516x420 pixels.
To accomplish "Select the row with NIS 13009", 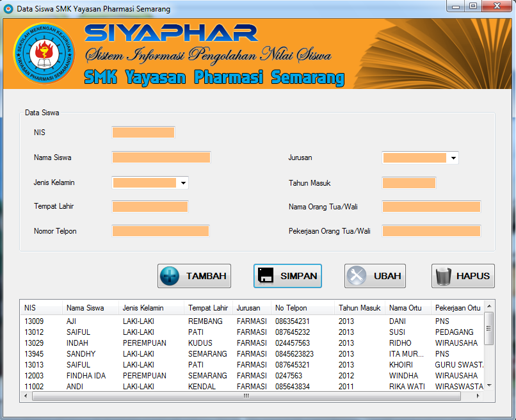I will [x=252, y=321].
